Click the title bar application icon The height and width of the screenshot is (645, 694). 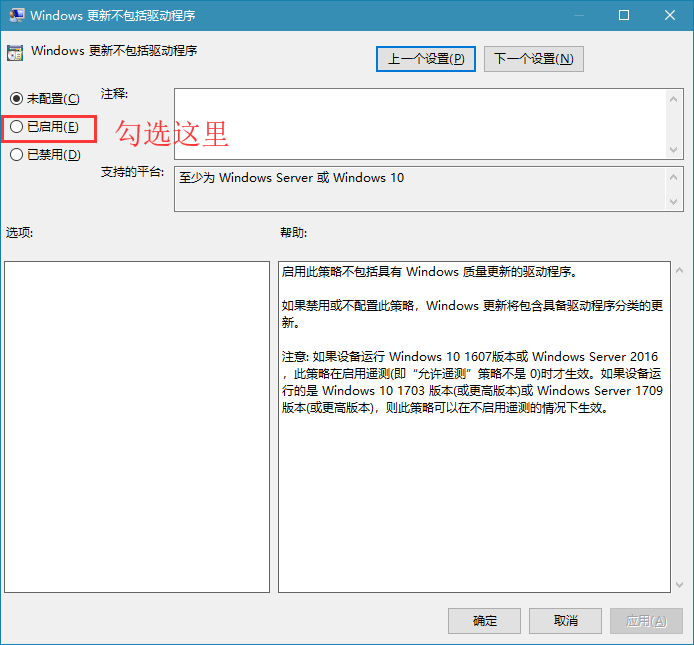point(17,15)
